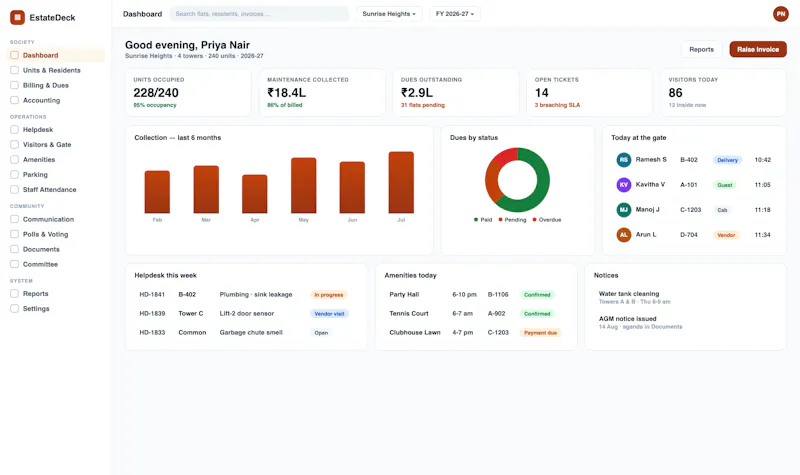800x475 pixels.
Task: Click the May collection bar
Action: 304,185
